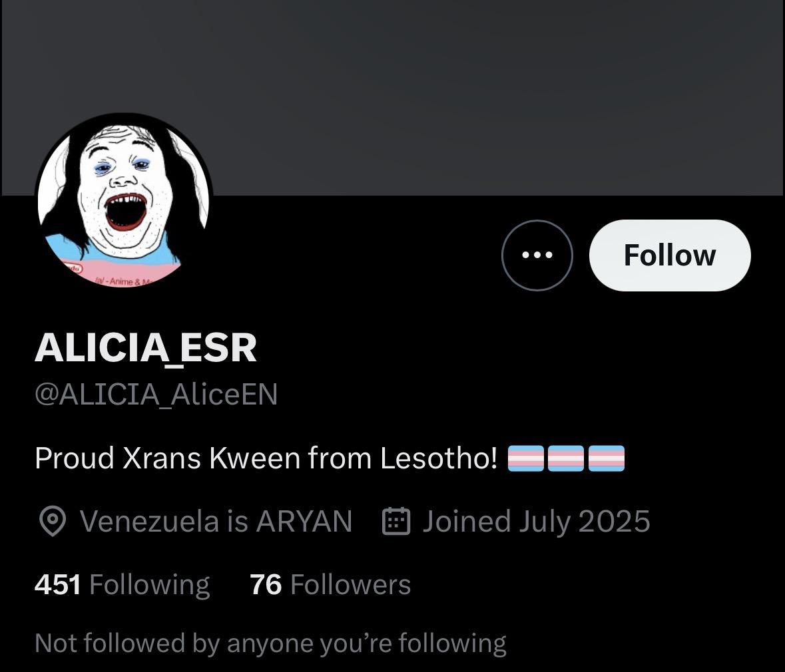Click the 'Joined July 2025' text
Screen dimensions: 785x672
coord(537,522)
